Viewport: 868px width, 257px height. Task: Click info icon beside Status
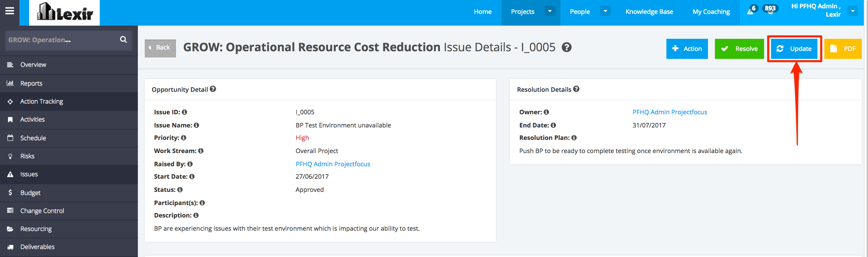[x=180, y=189]
